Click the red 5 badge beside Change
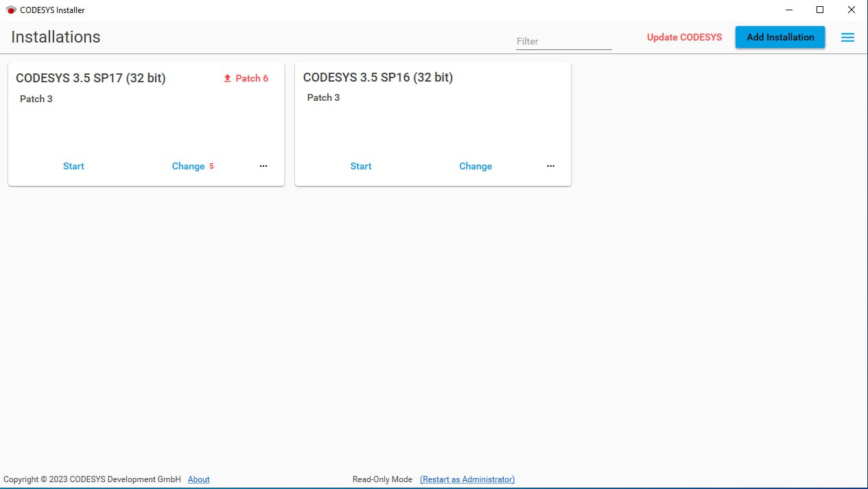Viewport: 868px width, 489px height. pos(211,166)
